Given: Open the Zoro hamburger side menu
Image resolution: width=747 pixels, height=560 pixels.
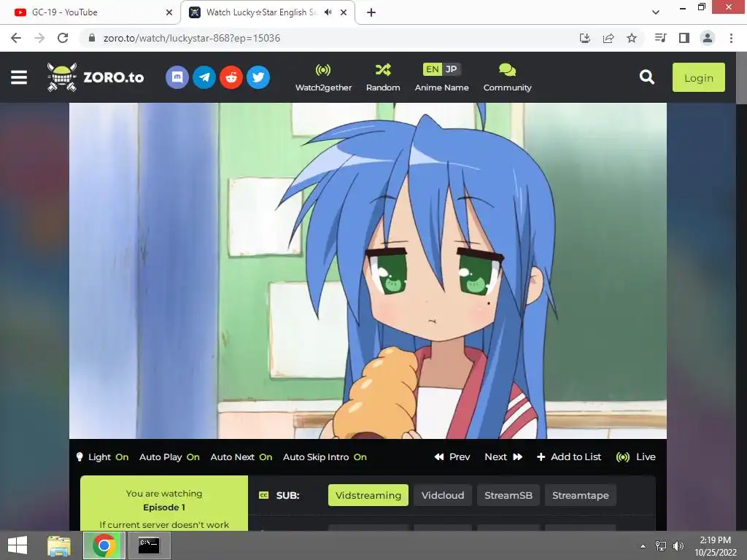Looking at the screenshot, I should tap(19, 77).
